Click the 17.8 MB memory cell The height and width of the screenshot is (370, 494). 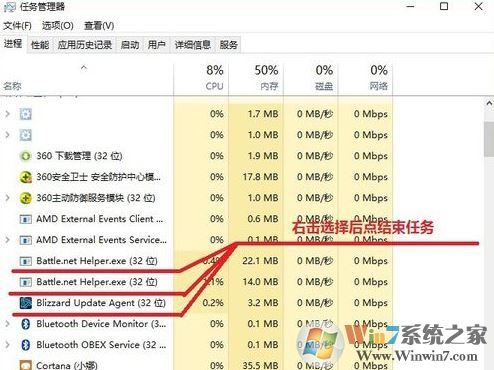256,177
